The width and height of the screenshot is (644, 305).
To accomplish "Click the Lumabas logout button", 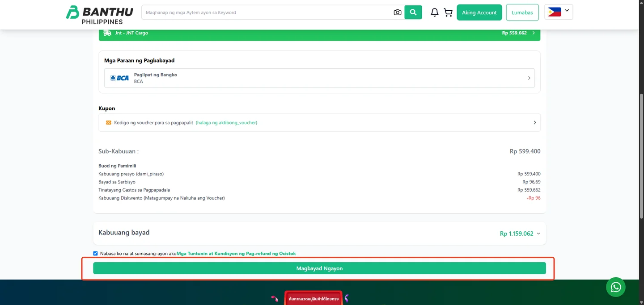I will [522, 13].
